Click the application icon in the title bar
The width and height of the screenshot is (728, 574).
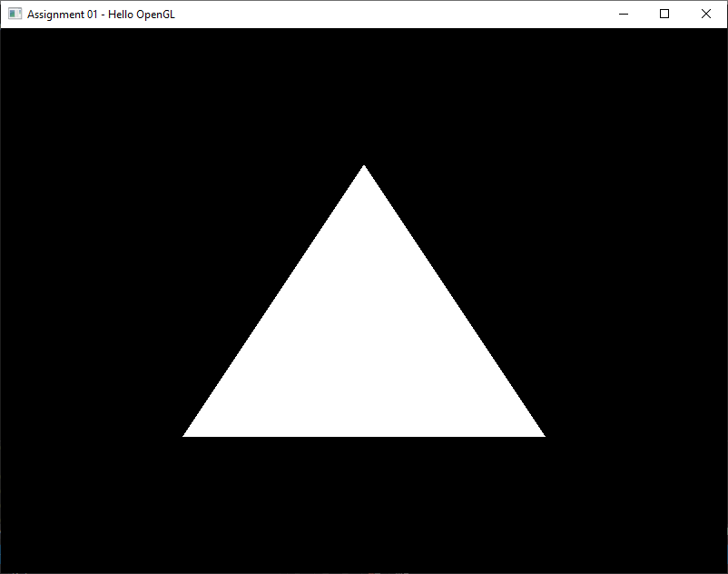[15, 14]
